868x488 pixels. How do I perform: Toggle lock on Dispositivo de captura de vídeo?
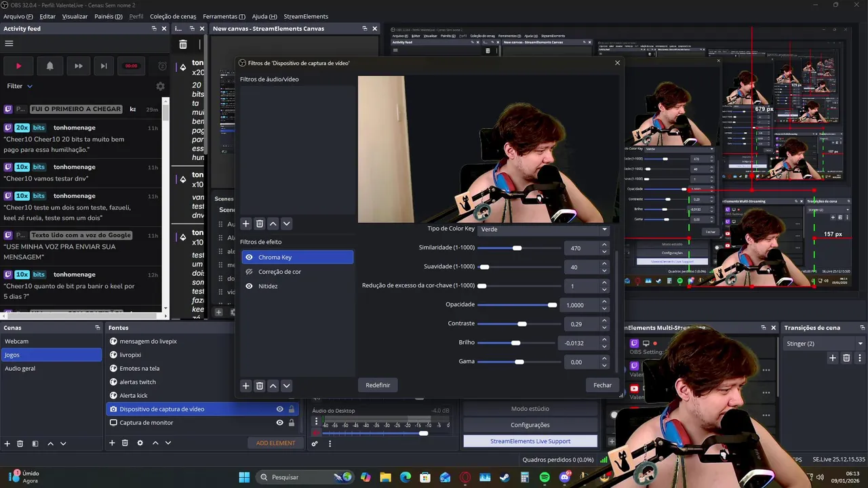tap(292, 409)
